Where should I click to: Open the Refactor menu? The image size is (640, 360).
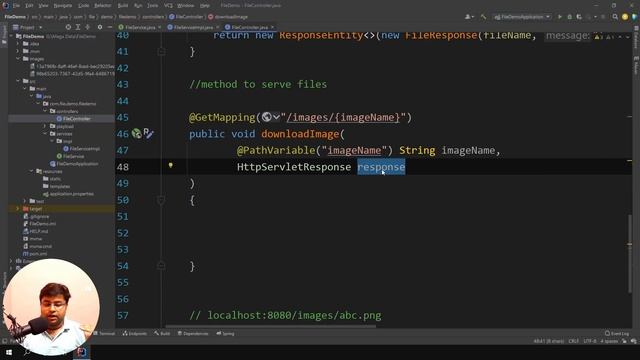pyautogui.click(x=103, y=6)
